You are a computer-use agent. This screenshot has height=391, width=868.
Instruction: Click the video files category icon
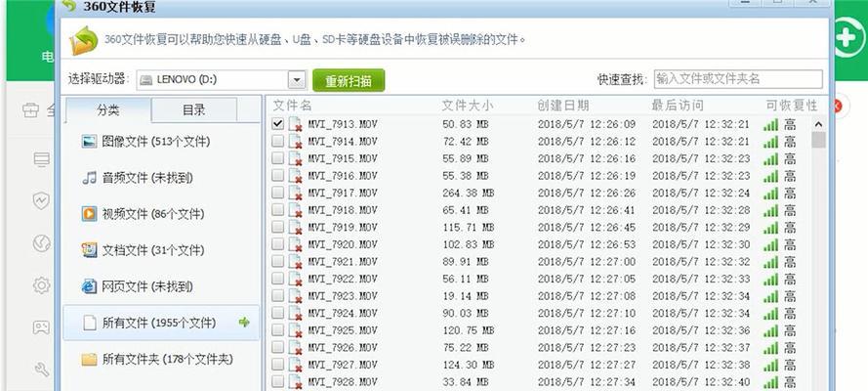pyautogui.click(x=89, y=214)
